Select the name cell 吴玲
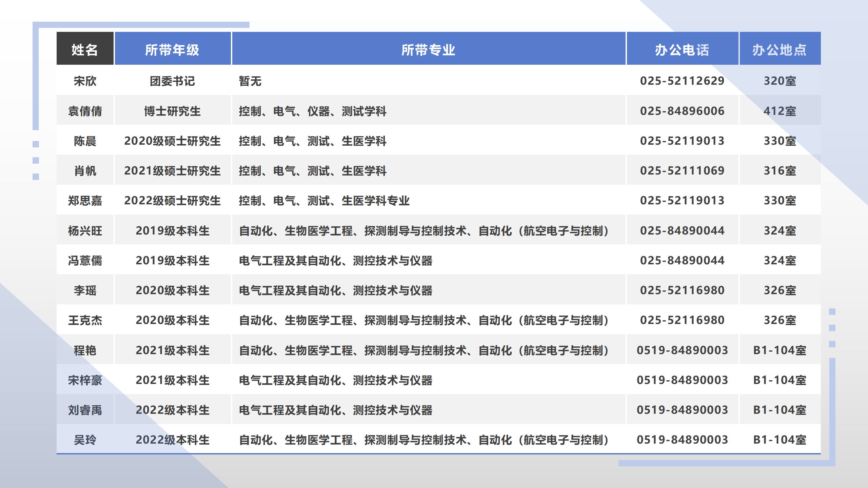Viewport: 868px width, 488px height. (x=85, y=440)
